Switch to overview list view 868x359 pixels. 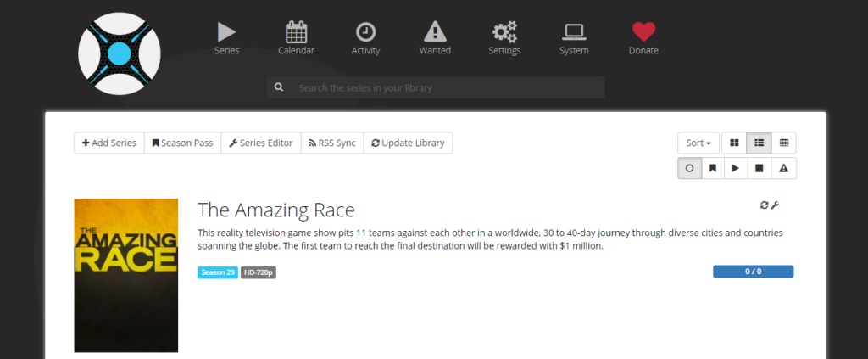759,143
